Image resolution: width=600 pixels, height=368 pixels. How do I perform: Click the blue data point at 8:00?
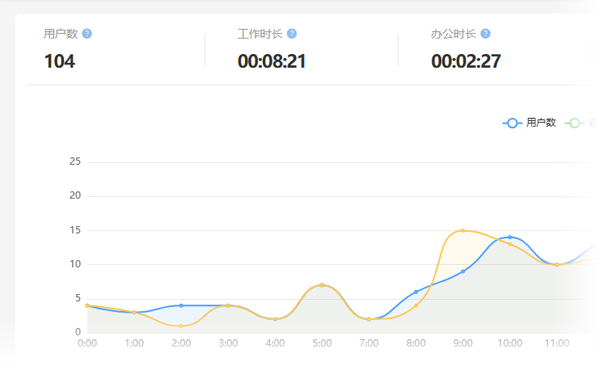pyautogui.click(x=416, y=292)
